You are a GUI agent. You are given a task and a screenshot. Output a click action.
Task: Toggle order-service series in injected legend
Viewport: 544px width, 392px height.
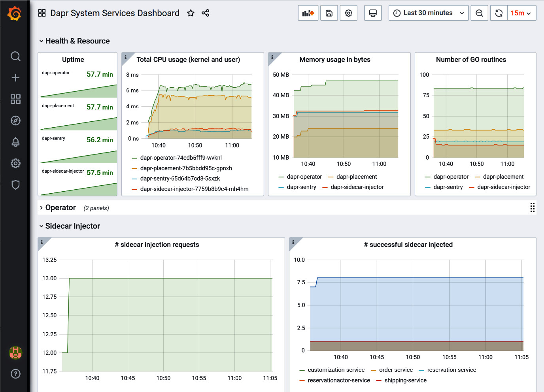pyautogui.click(x=396, y=370)
